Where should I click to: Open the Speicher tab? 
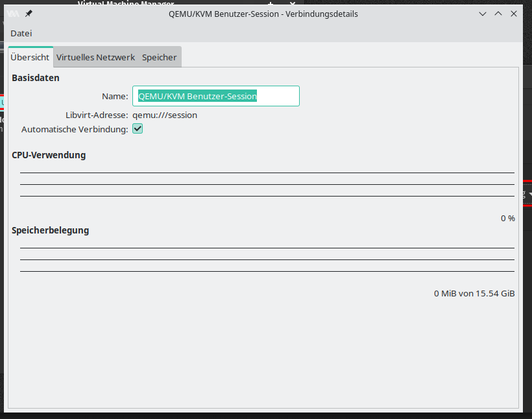point(160,57)
